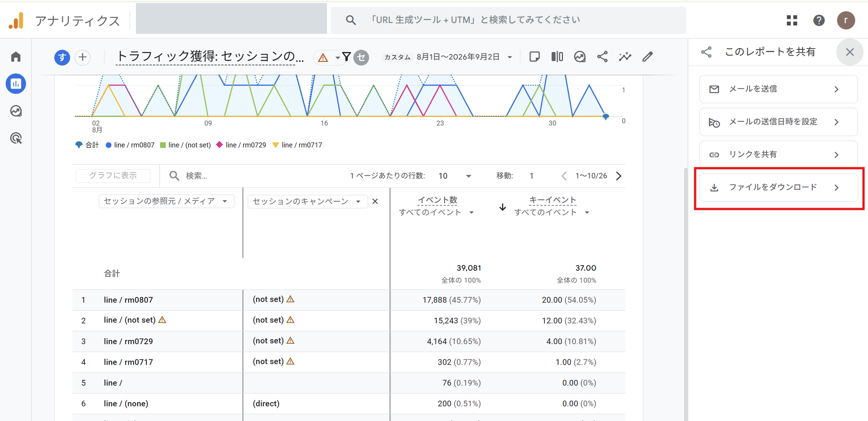
Task: Remove the session campaign secondary dimension
Action: (x=375, y=201)
